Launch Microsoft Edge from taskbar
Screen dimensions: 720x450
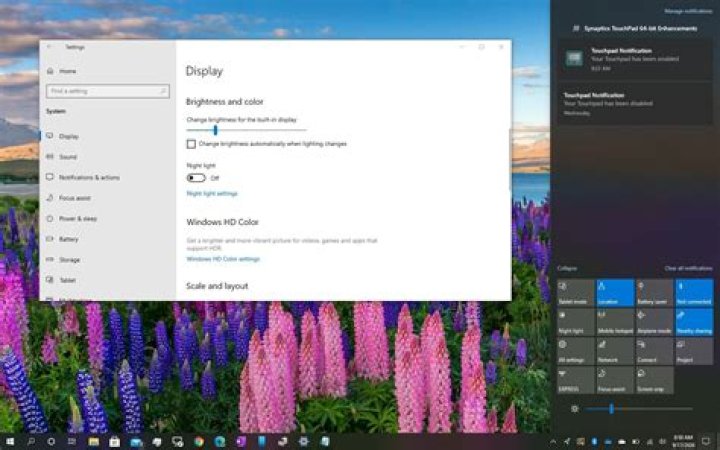[219, 441]
